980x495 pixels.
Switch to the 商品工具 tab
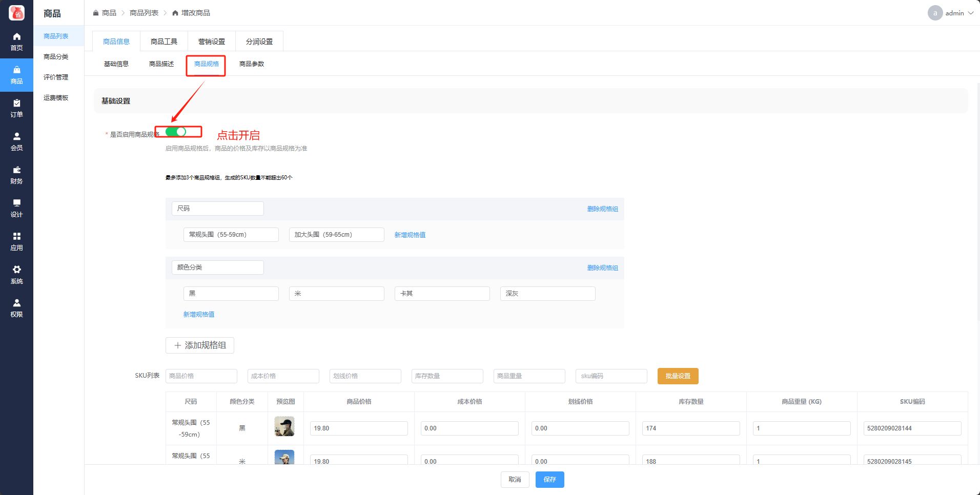(x=164, y=42)
